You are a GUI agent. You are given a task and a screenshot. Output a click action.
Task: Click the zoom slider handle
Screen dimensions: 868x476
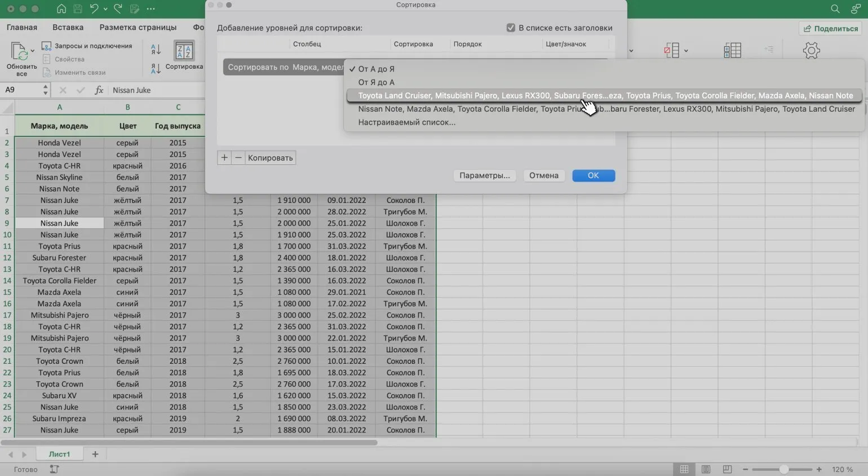click(x=783, y=469)
